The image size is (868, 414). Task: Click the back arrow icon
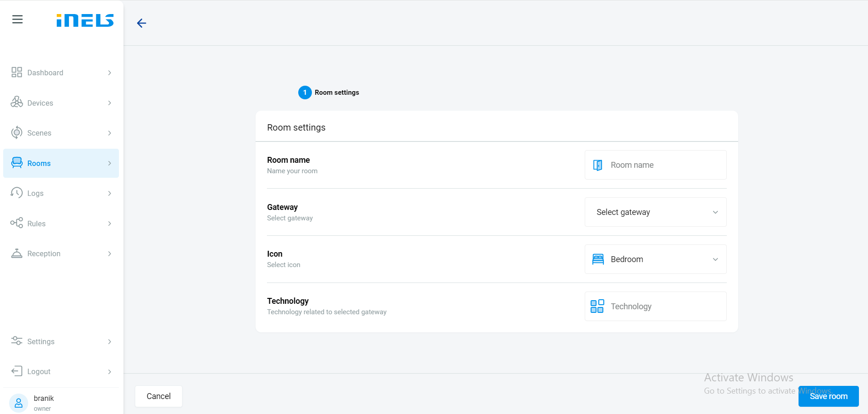(x=142, y=23)
